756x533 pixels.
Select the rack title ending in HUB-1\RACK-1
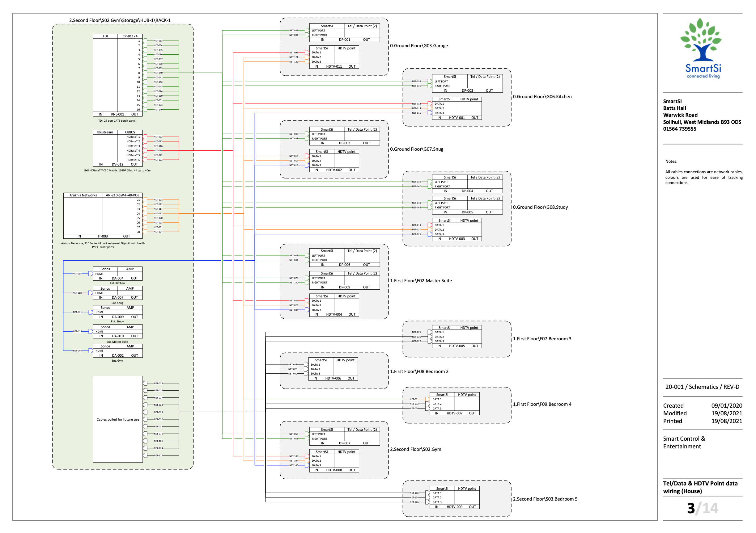[x=120, y=20]
